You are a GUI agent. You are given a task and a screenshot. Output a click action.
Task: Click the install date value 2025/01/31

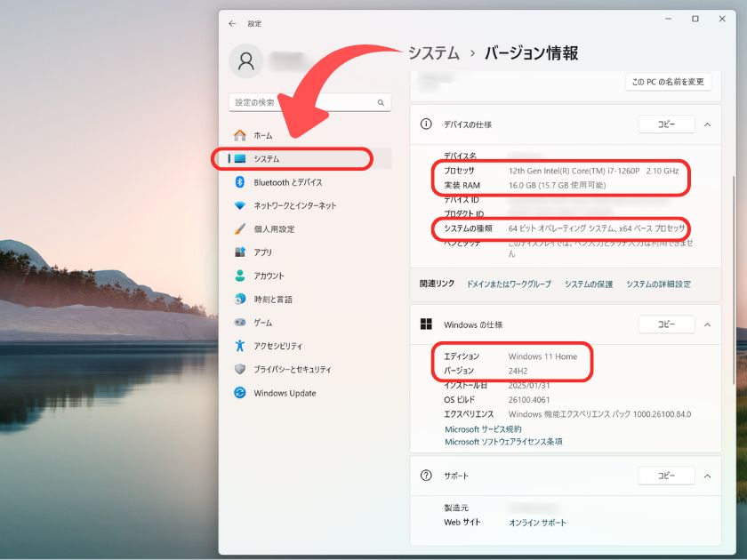[x=529, y=386]
